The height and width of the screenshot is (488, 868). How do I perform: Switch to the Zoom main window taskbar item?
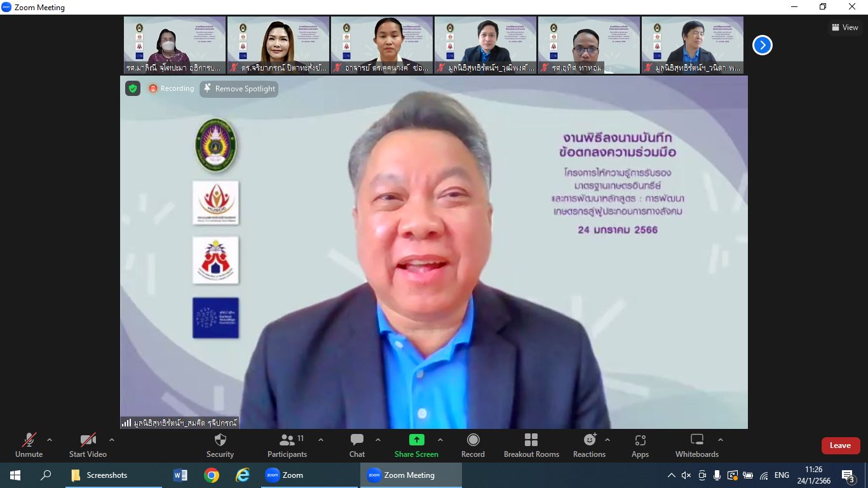309,475
